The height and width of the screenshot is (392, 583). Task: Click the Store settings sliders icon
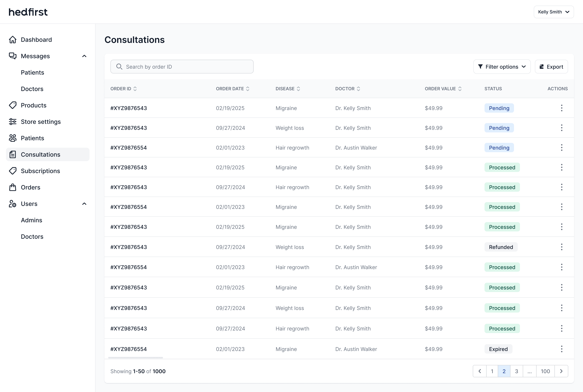pos(12,122)
